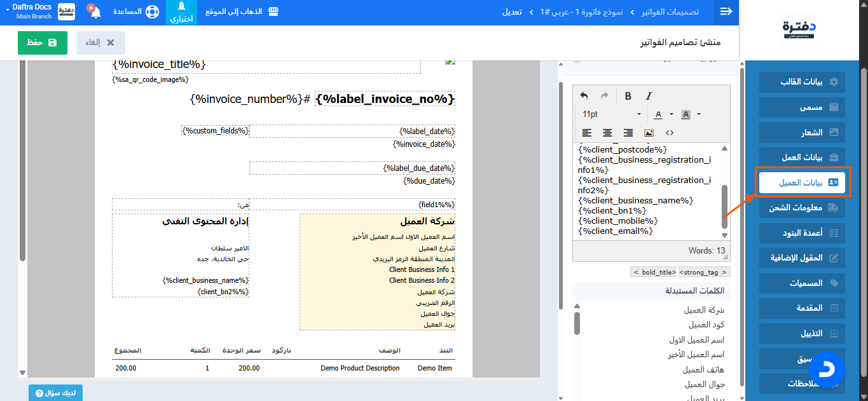This screenshot has width=868, height=401.
Task: Open the 11pt font size dropdown
Action: click(x=612, y=114)
